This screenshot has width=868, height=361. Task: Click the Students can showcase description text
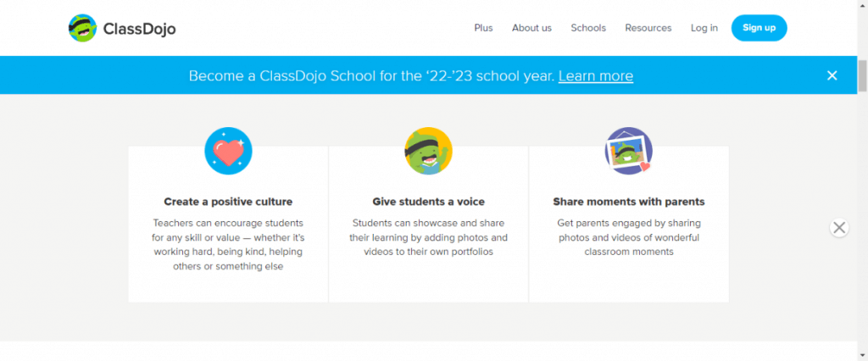pyautogui.click(x=428, y=237)
